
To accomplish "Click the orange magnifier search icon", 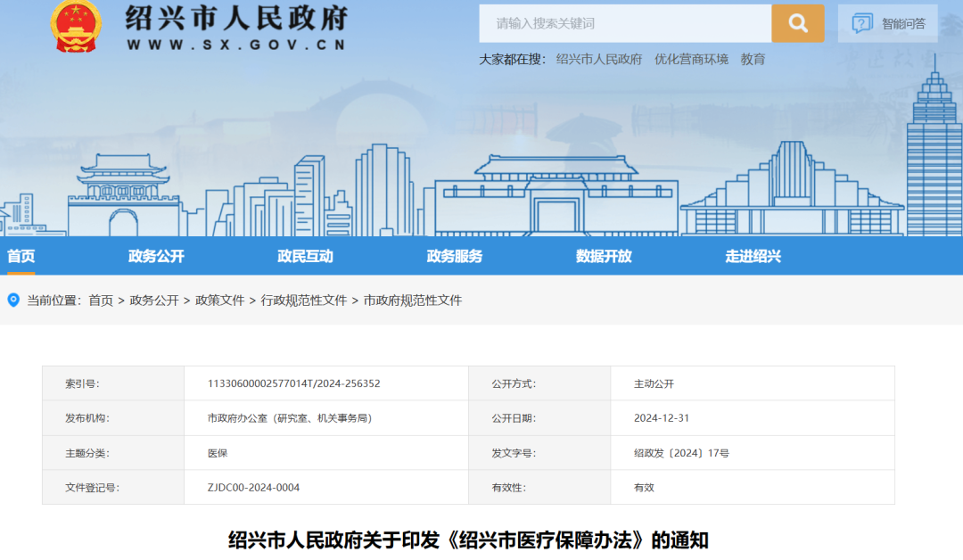I will pyautogui.click(x=797, y=24).
